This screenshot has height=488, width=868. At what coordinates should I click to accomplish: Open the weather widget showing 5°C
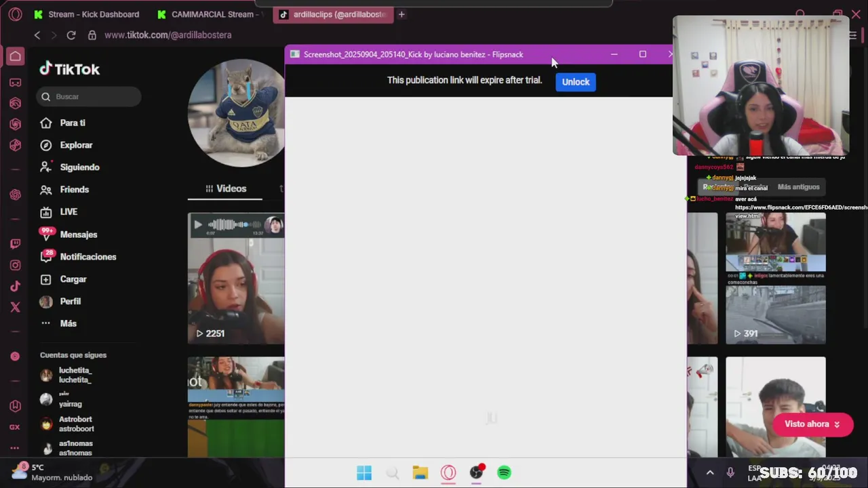(x=53, y=472)
